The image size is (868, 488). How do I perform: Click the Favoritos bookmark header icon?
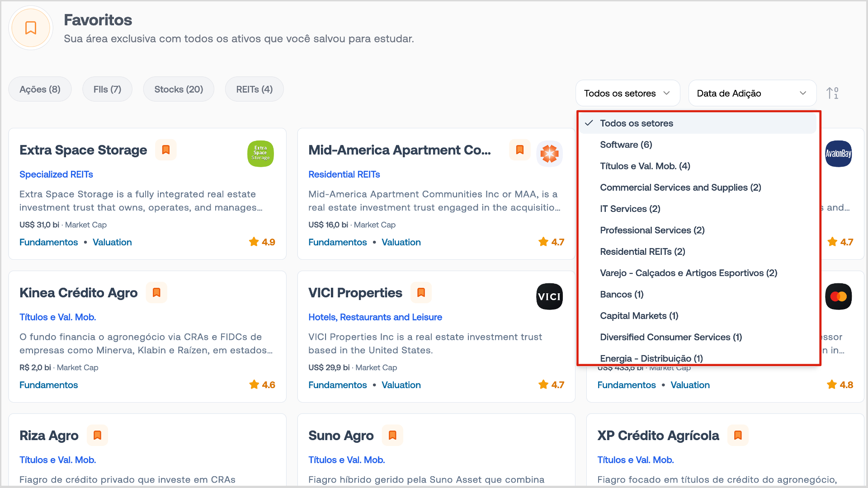[x=31, y=28]
